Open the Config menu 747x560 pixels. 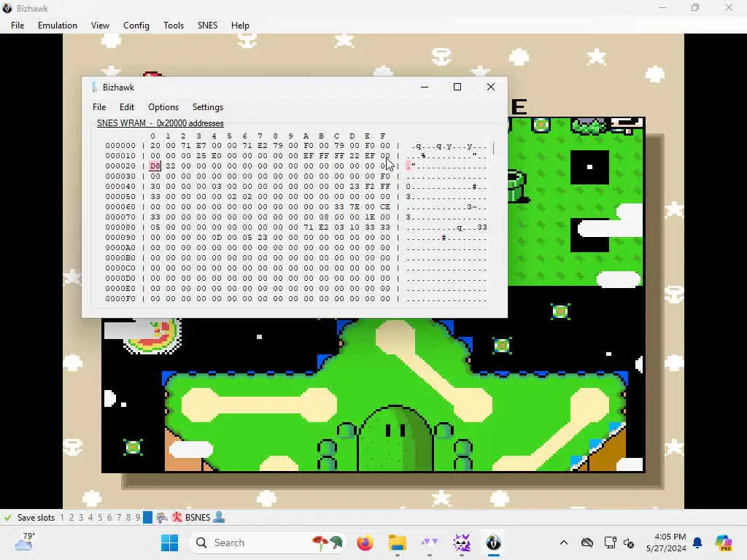(x=136, y=26)
